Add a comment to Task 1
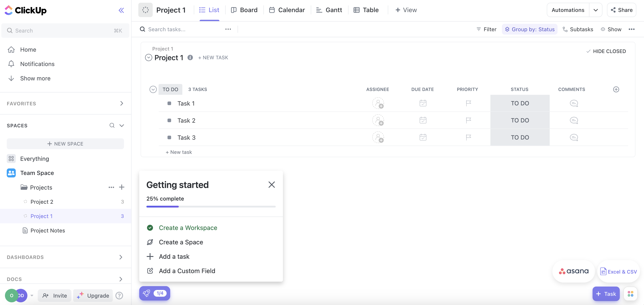The image size is (644, 305). 574,103
